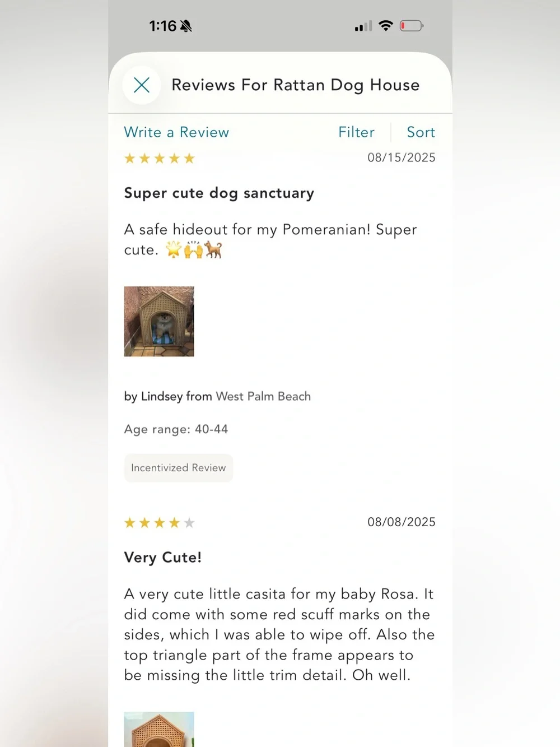Viewport: 560px width, 747px height.
Task: Click the four-star rating of second review
Action: [x=159, y=523]
